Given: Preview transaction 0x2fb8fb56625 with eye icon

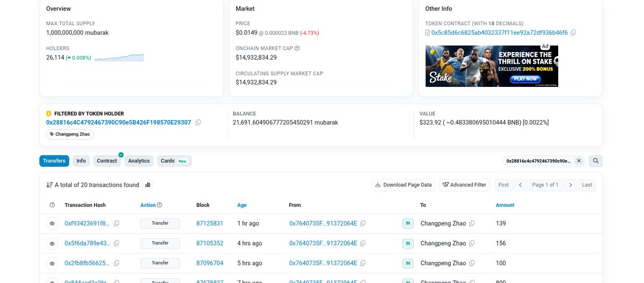Looking at the screenshot, I should click(52, 263).
